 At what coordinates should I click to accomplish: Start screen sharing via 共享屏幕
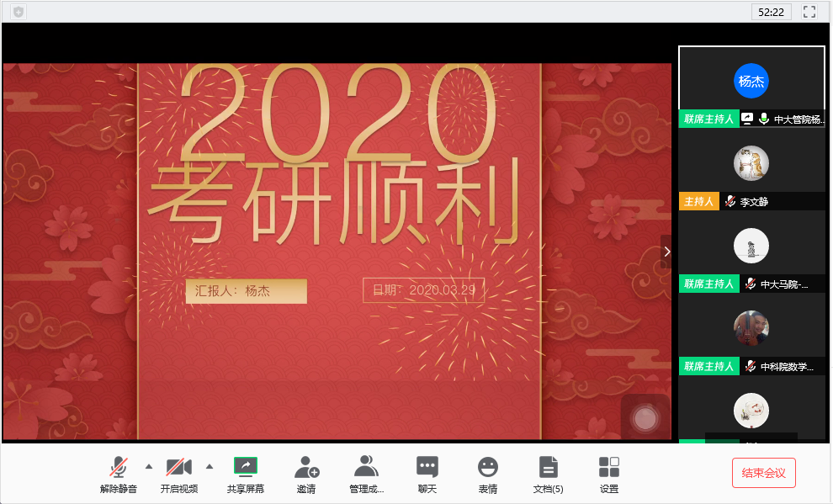245,473
